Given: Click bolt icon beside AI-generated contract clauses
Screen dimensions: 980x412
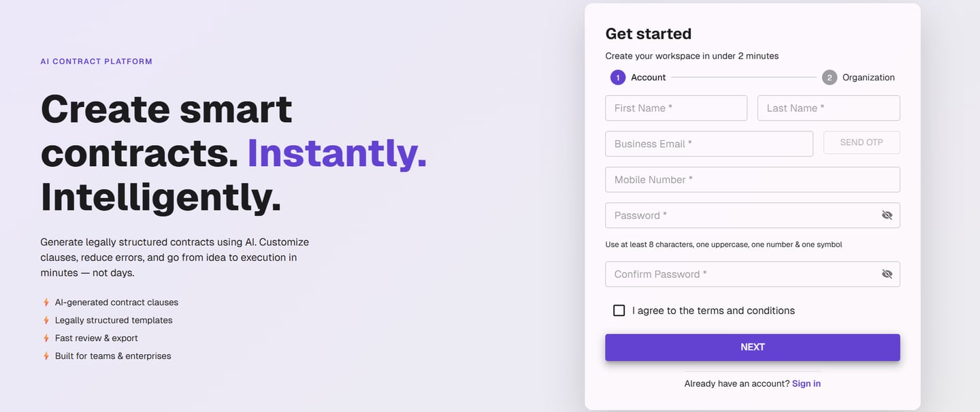Looking at the screenshot, I should click(46, 302).
